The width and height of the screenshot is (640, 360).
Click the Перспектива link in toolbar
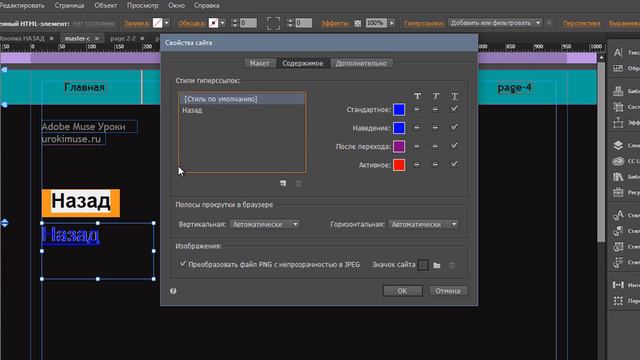point(581,23)
